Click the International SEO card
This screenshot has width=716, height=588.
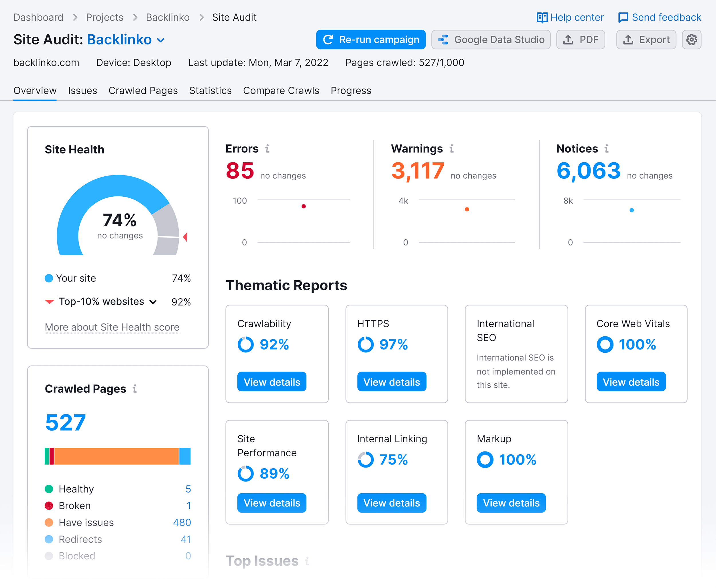516,354
